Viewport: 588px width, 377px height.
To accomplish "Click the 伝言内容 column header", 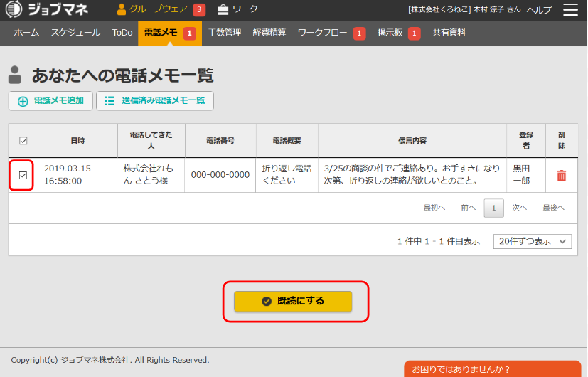I will (x=412, y=141).
